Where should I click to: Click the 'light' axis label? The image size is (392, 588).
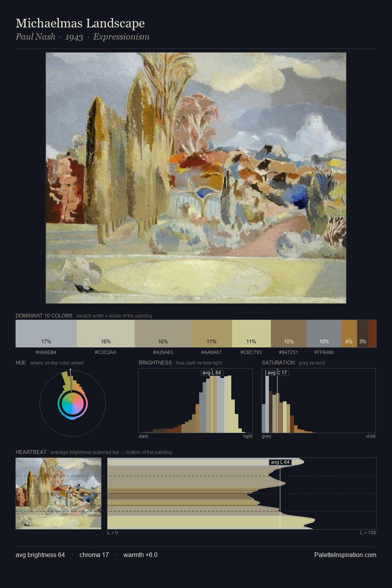click(x=248, y=436)
